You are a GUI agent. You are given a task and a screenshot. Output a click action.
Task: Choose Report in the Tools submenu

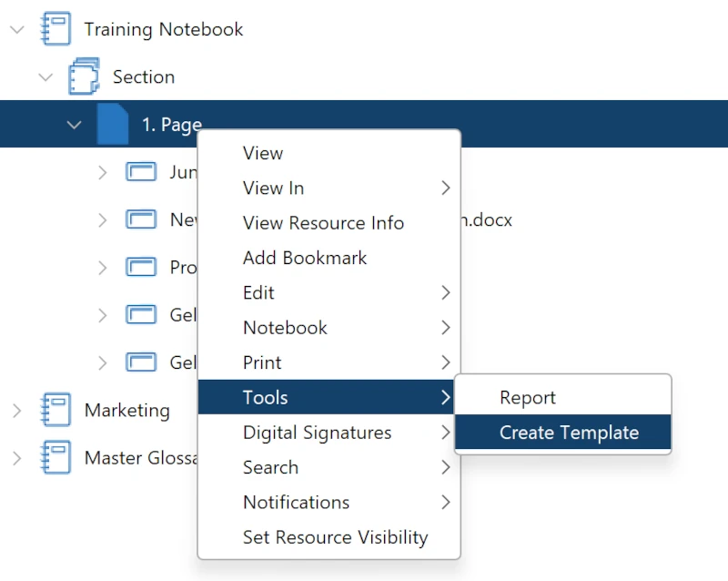click(562, 397)
